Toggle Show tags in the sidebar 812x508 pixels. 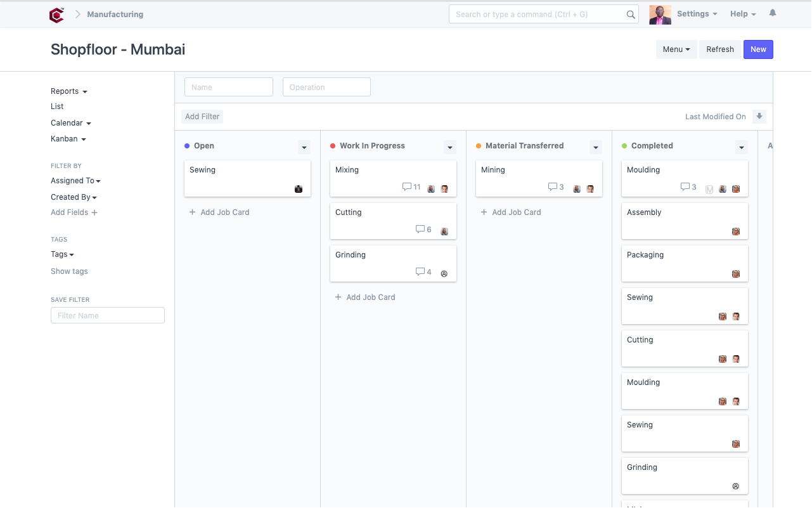[x=68, y=271]
